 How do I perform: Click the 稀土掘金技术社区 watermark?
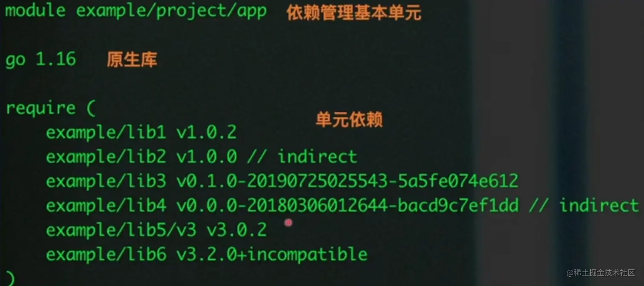(x=601, y=272)
